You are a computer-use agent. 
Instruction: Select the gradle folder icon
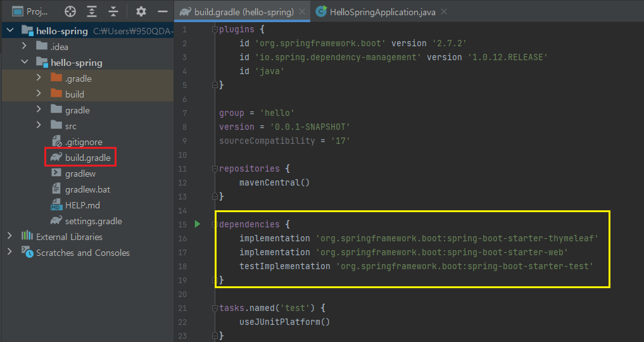[x=56, y=109]
